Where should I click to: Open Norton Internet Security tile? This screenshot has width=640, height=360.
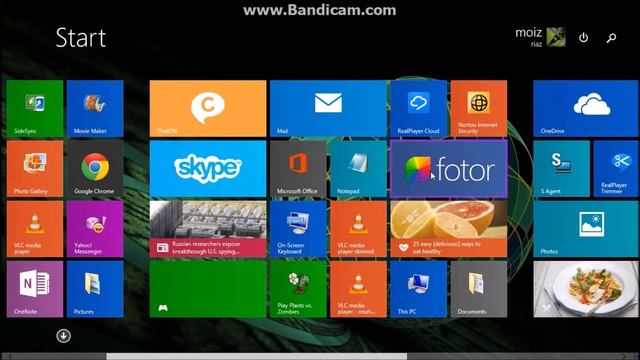click(479, 109)
